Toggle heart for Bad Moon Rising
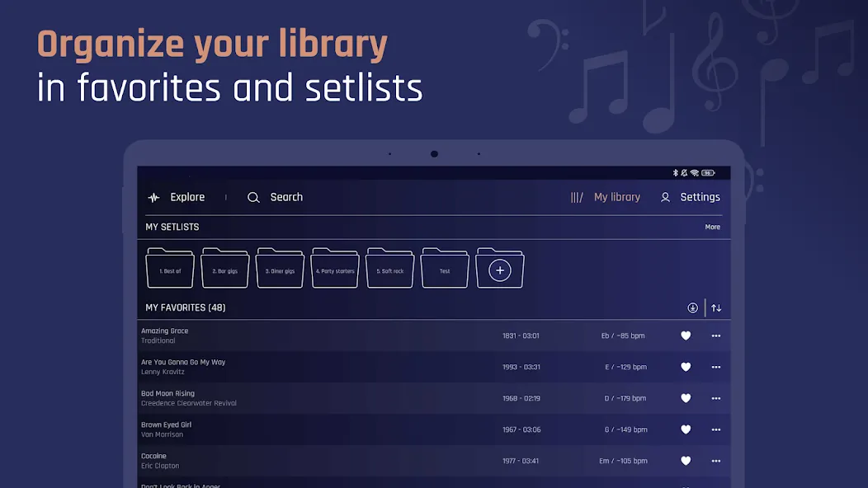The width and height of the screenshot is (868, 488). [686, 398]
